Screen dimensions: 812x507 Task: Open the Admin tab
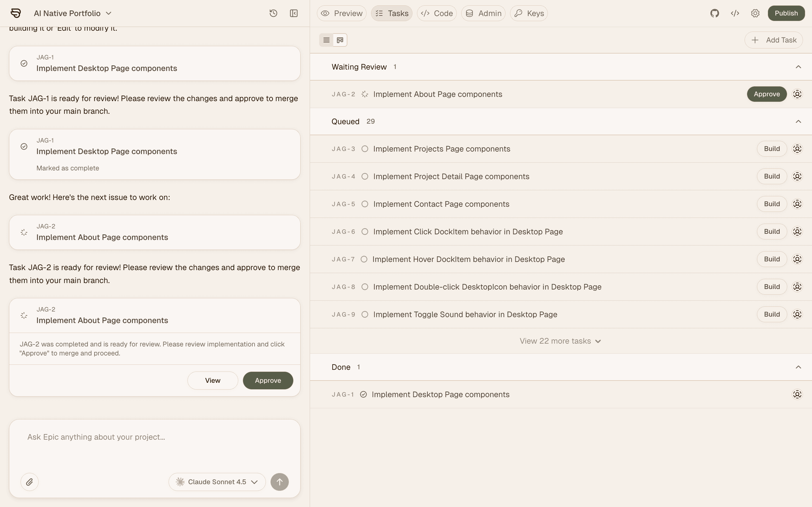click(x=483, y=14)
